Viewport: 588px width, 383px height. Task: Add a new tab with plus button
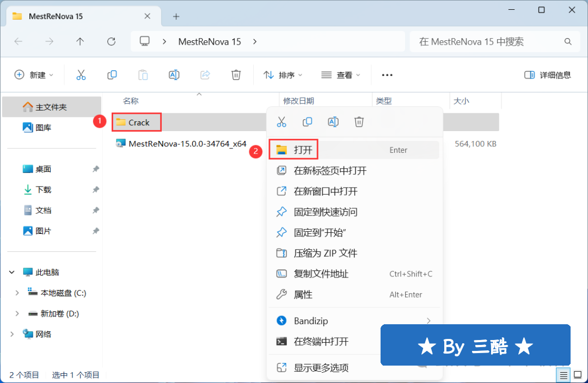pos(176,16)
